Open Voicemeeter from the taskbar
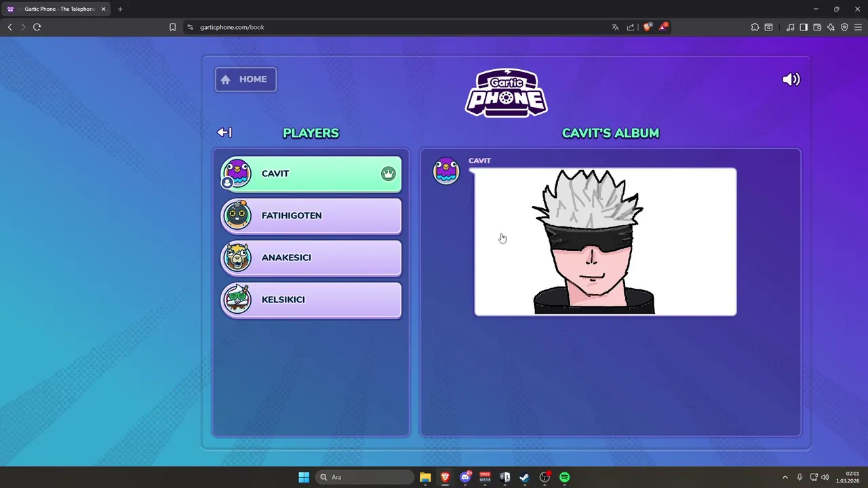The image size is (868, 488). coord(485,477)
